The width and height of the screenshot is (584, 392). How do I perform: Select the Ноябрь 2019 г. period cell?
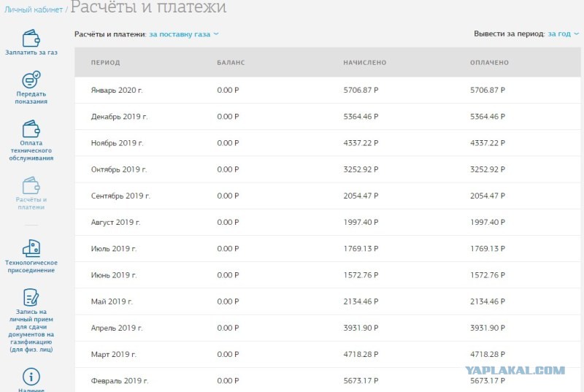[x=117, y=143]
